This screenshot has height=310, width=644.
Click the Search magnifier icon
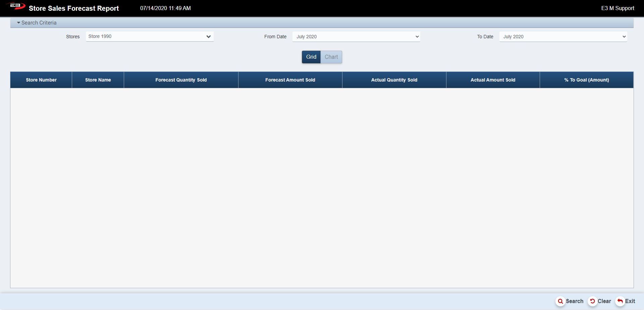tap(560, 301)
